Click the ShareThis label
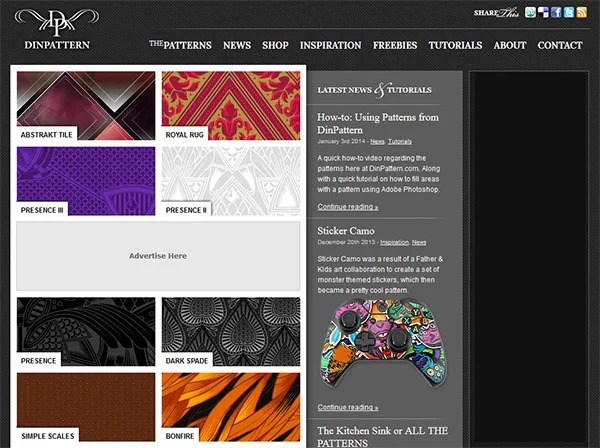Screen dimensions: 600x448 point(496,13)
